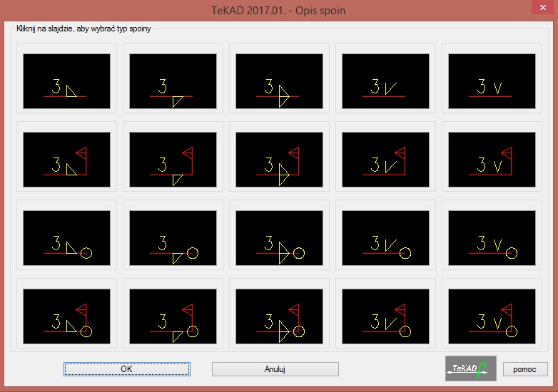Choose V-groove weld with flag only

pyautogui.click(x=492, y=160)
